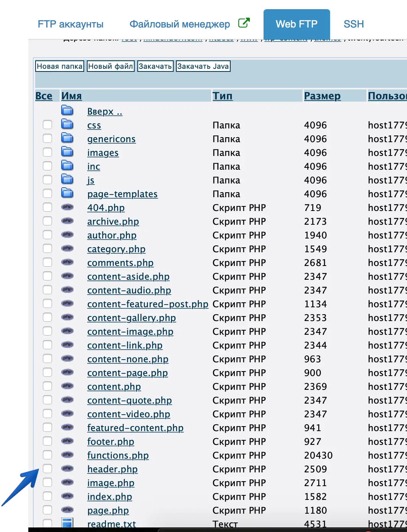Open the FTP аккаунты tab
Viewport: 407px width, 532px height.
tap(70, 24)
